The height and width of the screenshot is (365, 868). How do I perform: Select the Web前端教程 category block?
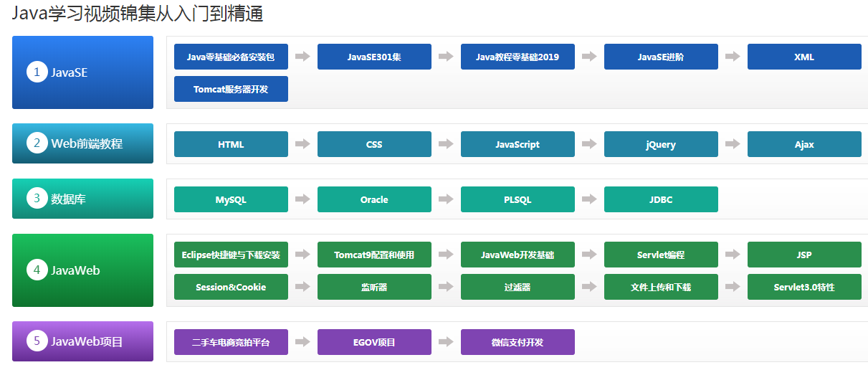pos(82,143)
